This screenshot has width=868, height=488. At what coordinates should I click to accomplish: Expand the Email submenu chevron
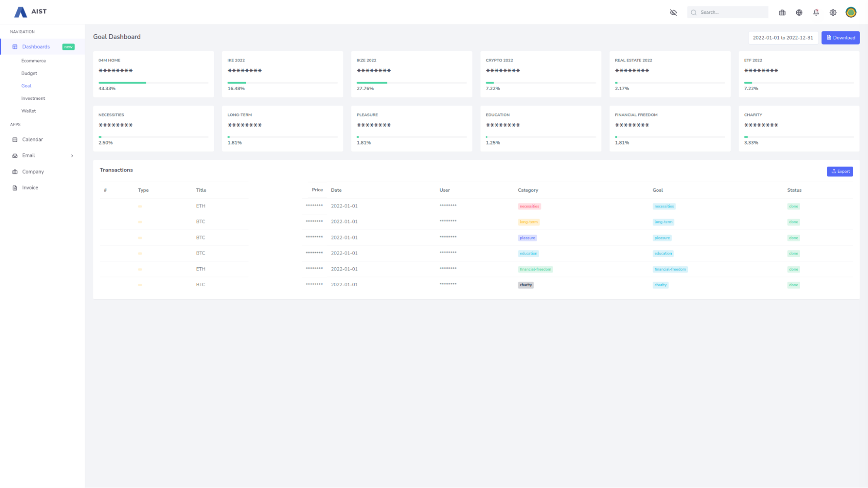[x=72, y=156]
